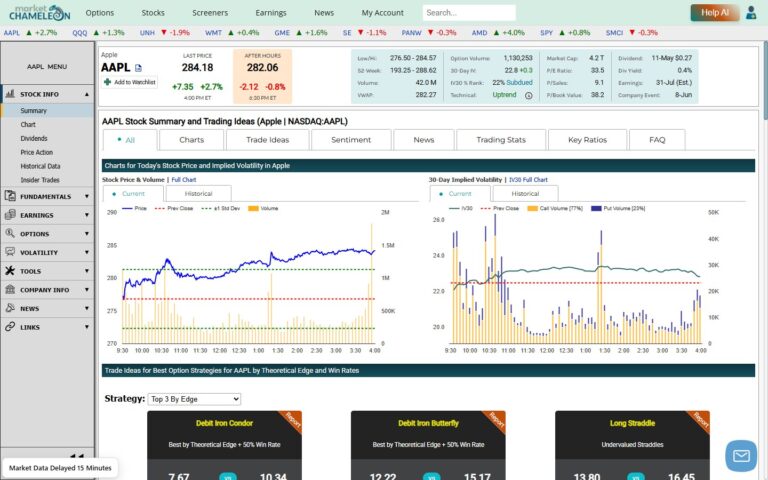
Task: Select Current tab for Stock Price chart
Action: point(133,193)
